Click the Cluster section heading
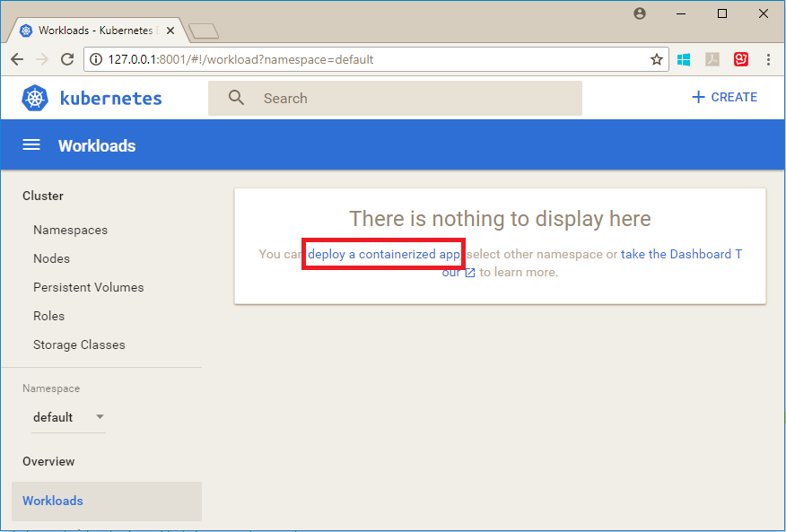Screen dimensions: 786x532 point(43,196)
